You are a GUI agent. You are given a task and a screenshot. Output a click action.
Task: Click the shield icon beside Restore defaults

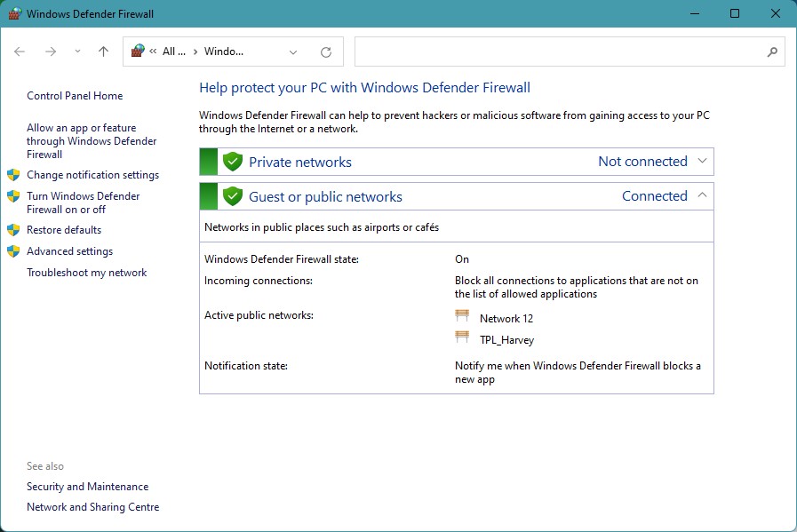(13, 230)
